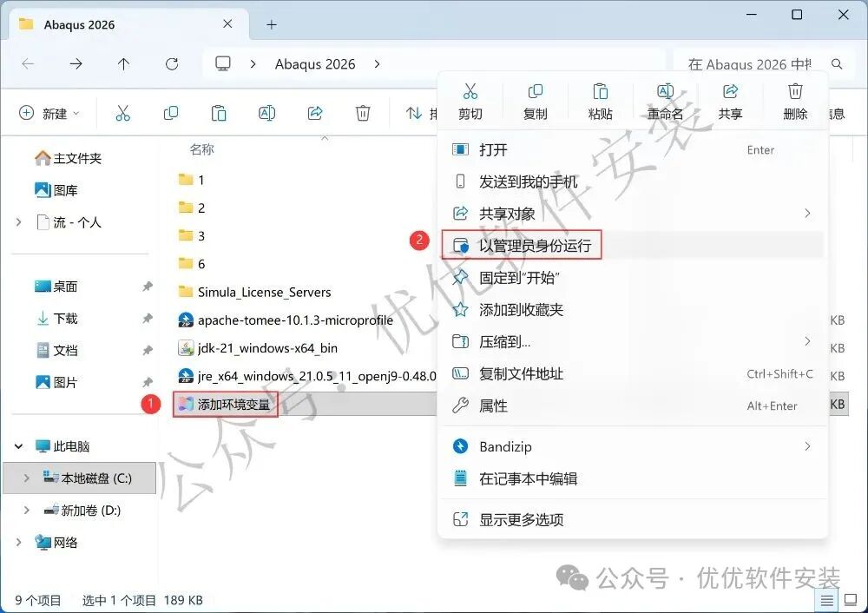Open 图库 in navigation pane
Viewport: 868px width, 613px height.
[56, 190]
